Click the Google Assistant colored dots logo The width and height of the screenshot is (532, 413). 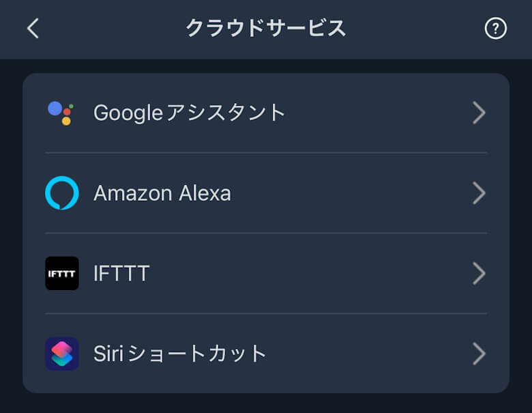click(x=61, y=113)
